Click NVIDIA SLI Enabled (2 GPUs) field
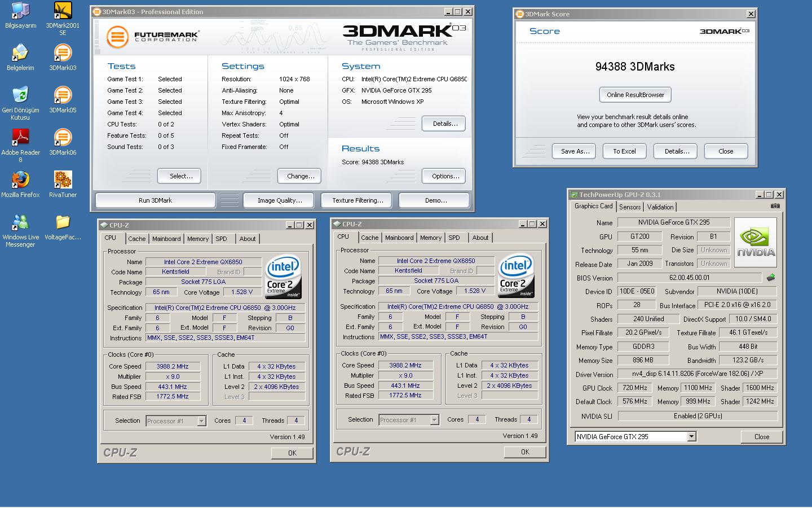 [698, 416]
